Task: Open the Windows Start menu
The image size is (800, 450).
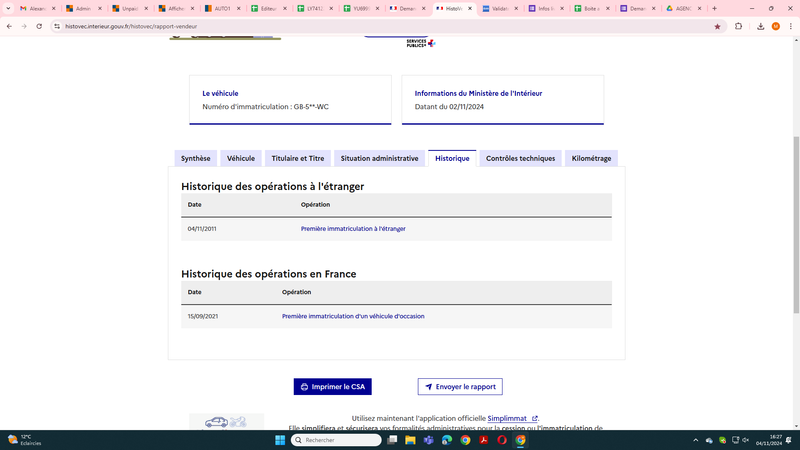Action: click(280, 440)
